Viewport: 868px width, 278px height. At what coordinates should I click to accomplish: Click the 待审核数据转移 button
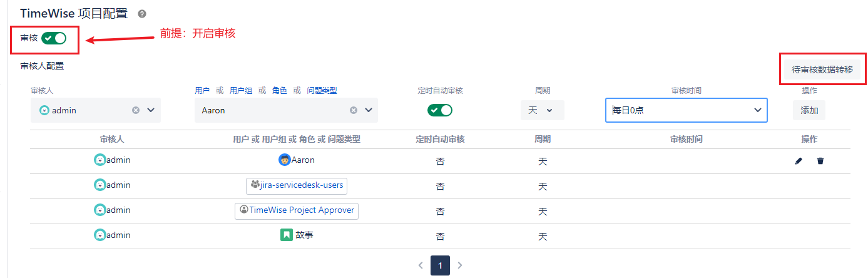[x=822, y=69]
